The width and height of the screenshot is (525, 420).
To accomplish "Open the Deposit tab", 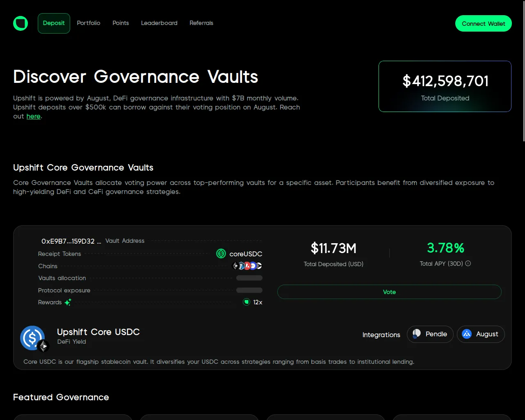I will (54, 23).
